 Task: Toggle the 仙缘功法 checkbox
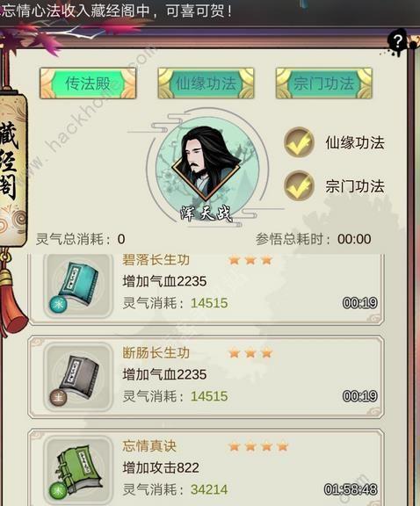299,142
